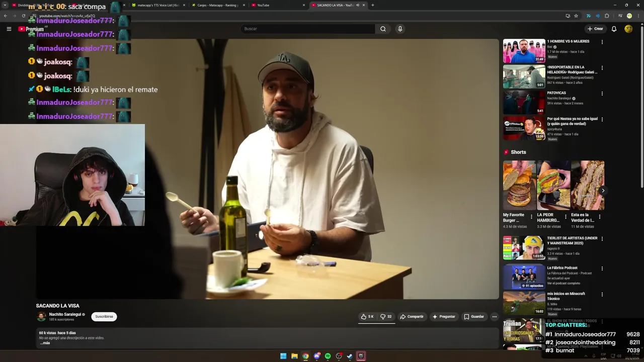644x362 pixels.
Task: Show next Shorts with arrow chevron
Action: point(603,191)
